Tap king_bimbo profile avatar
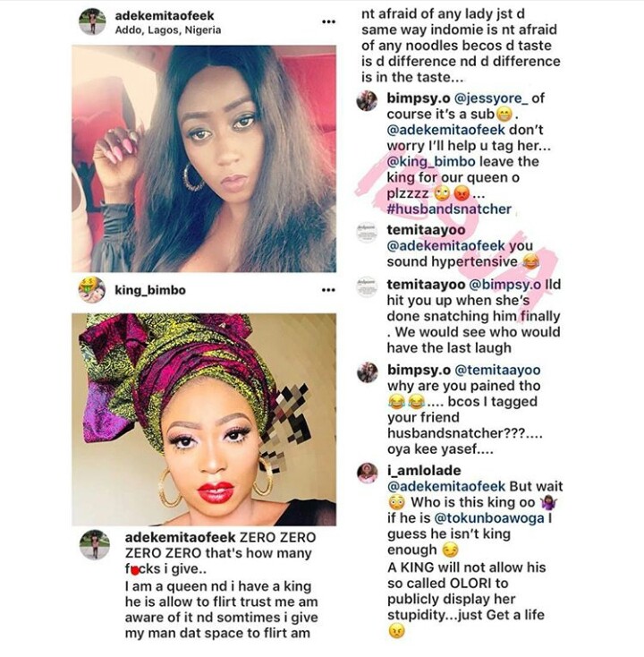This screenshot has width=644, height=657. pyautogui.click(x=92, y=289)
